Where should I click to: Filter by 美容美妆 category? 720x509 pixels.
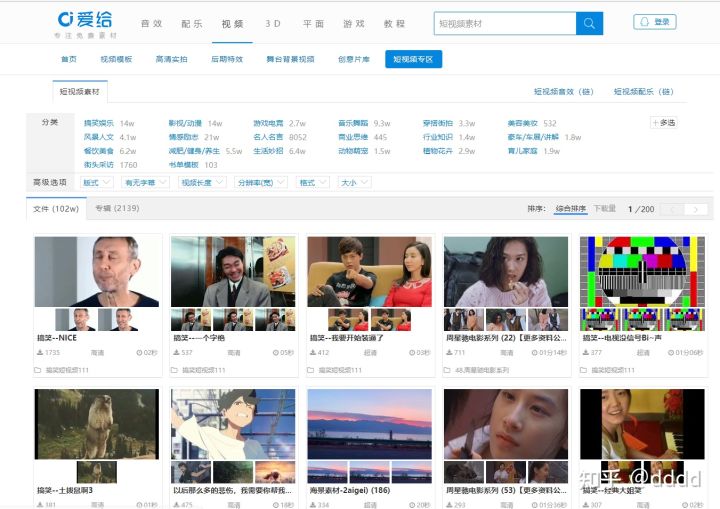pyautogui.click(x=522, y=123)
